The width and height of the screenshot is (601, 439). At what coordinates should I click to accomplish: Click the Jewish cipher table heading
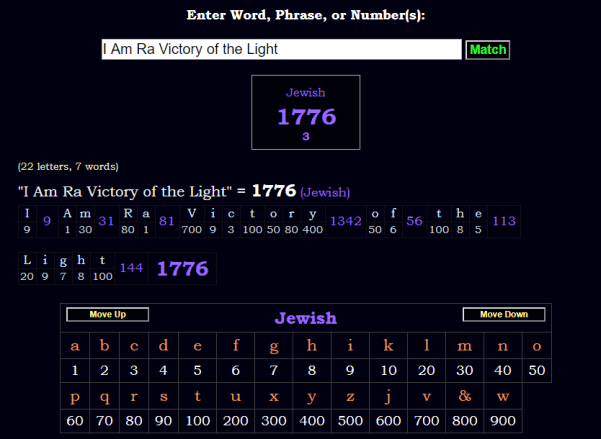(305, 318)
